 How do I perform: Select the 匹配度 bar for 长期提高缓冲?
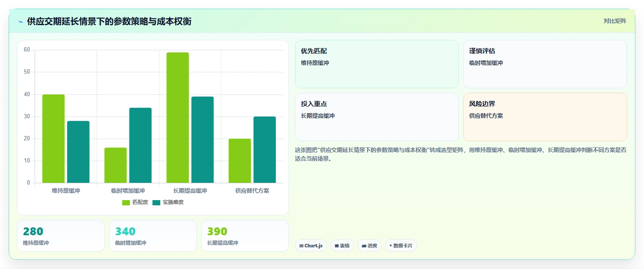[x=178, y=117]
